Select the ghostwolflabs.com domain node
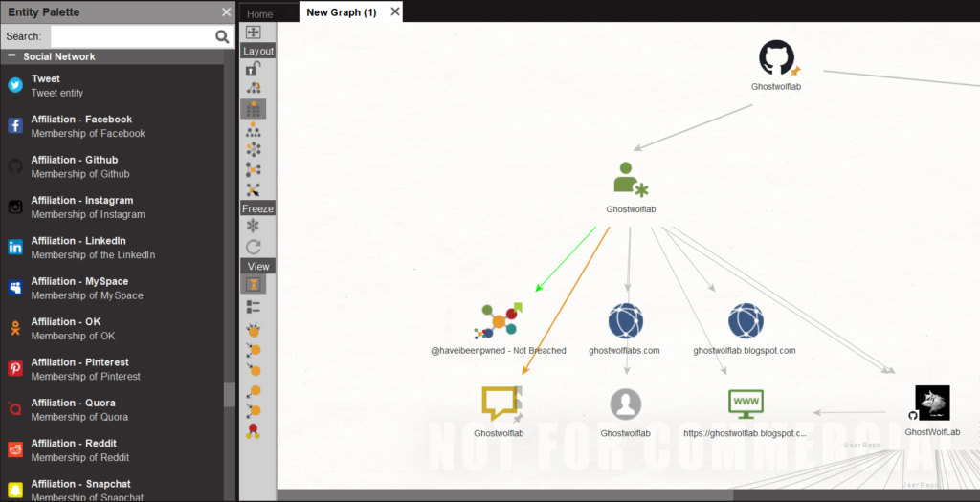Screen dimensions: 980x502 [x=626, y=321]
